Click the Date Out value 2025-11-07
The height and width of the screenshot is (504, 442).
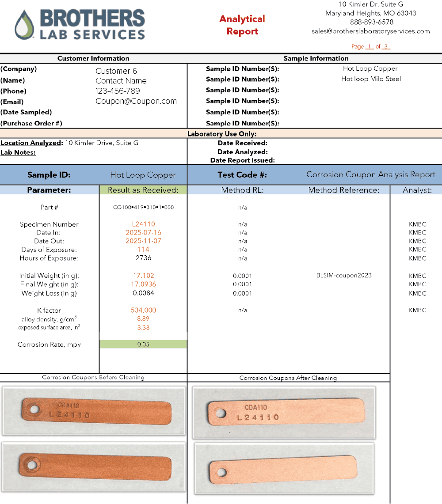(x=143, y=241)
